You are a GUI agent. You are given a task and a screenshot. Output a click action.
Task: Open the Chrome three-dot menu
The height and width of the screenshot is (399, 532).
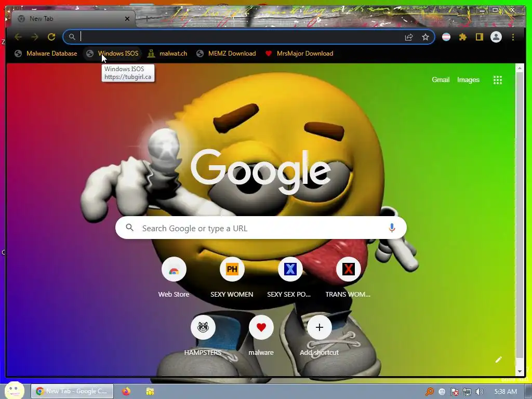513,37
